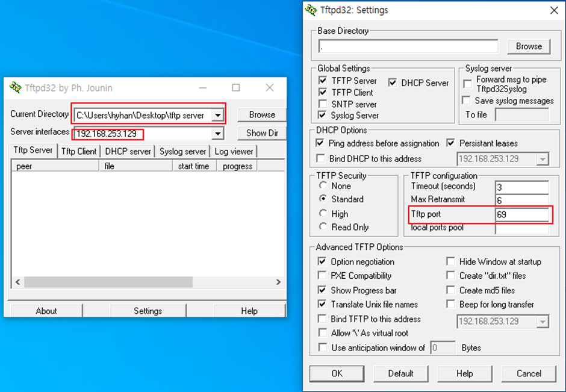
Task: Click the Tftp port field
Action: 522,214
